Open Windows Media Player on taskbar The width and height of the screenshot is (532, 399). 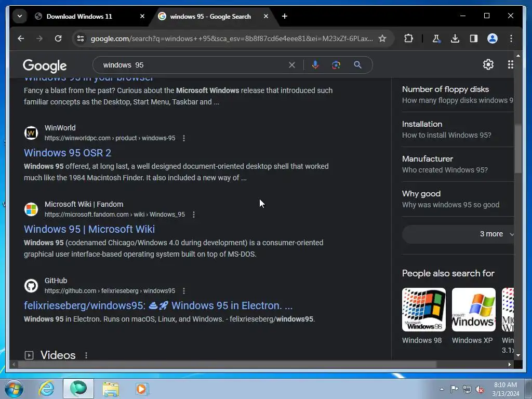coord(142,389)
